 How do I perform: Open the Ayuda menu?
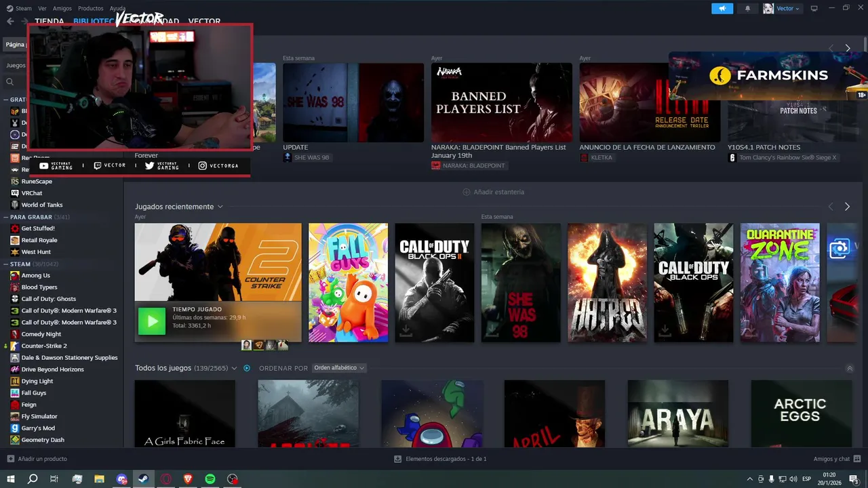tap(117, 8)
